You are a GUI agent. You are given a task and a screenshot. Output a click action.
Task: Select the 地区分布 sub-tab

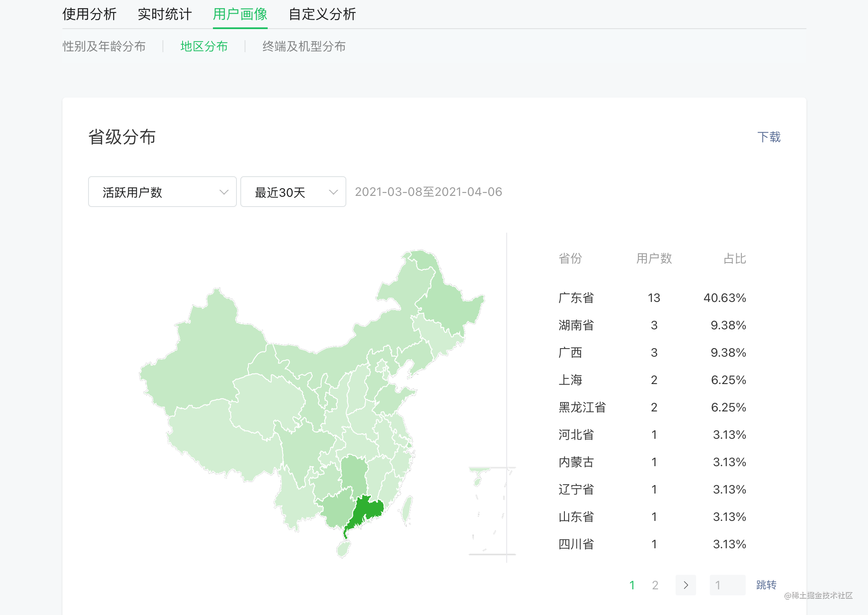pyautogui.click(x=204, y=46)
